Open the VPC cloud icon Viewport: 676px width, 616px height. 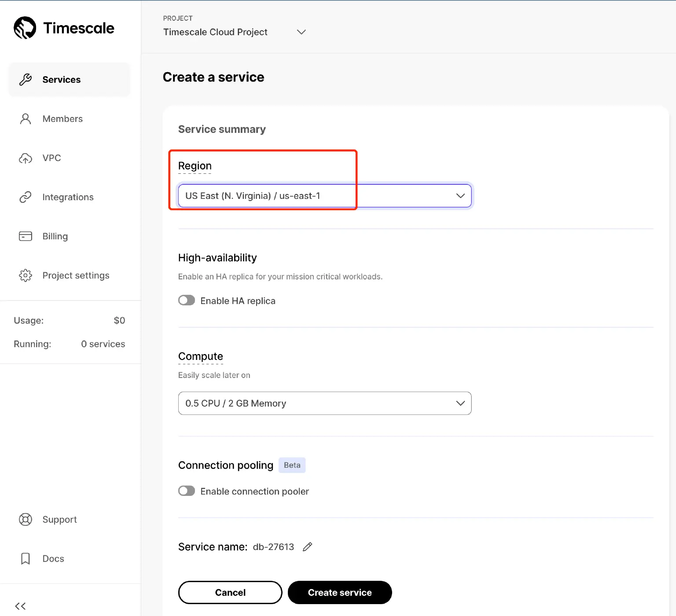25,158
